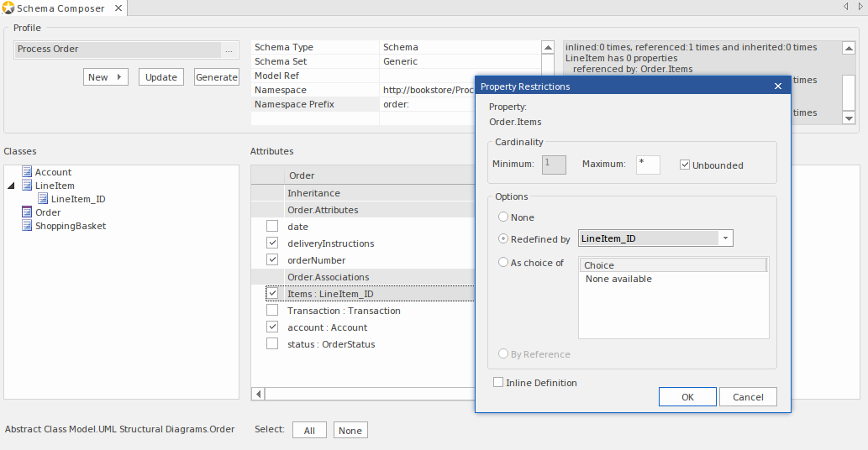Click the LineItem class icon
The image size is (868, 450).
point(27,186)
